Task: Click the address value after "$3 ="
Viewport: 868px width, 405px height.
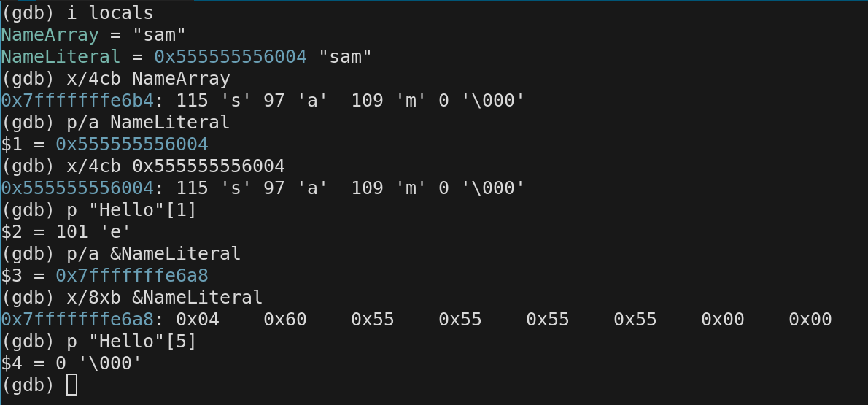Action: tap(131, 275)
